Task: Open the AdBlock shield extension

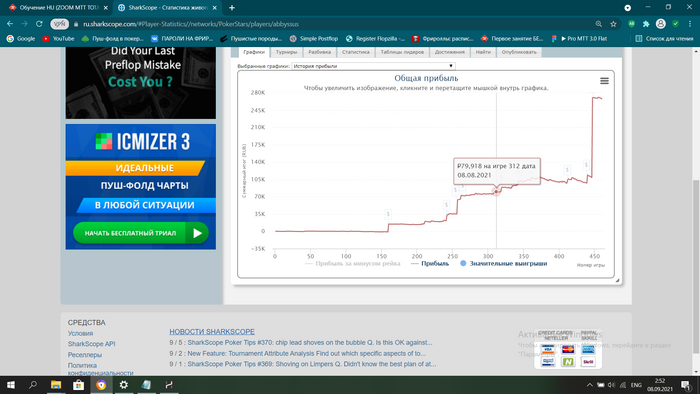Action: [631, 24]
